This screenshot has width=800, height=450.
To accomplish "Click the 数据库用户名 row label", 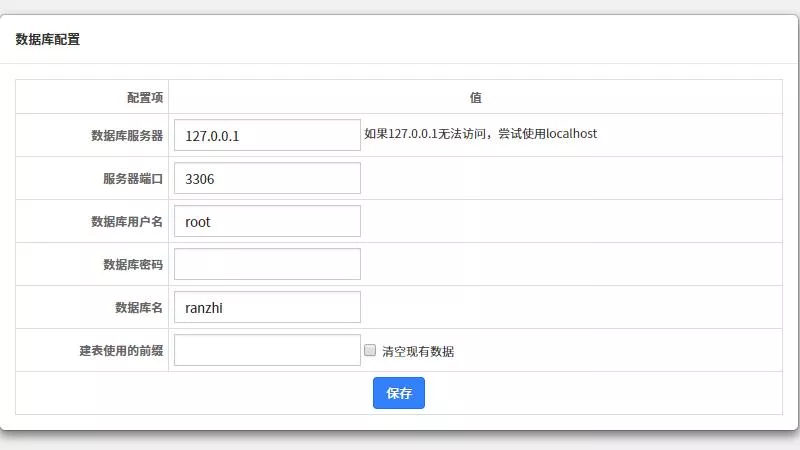I will pyautogui.click(x=127, y=221).
